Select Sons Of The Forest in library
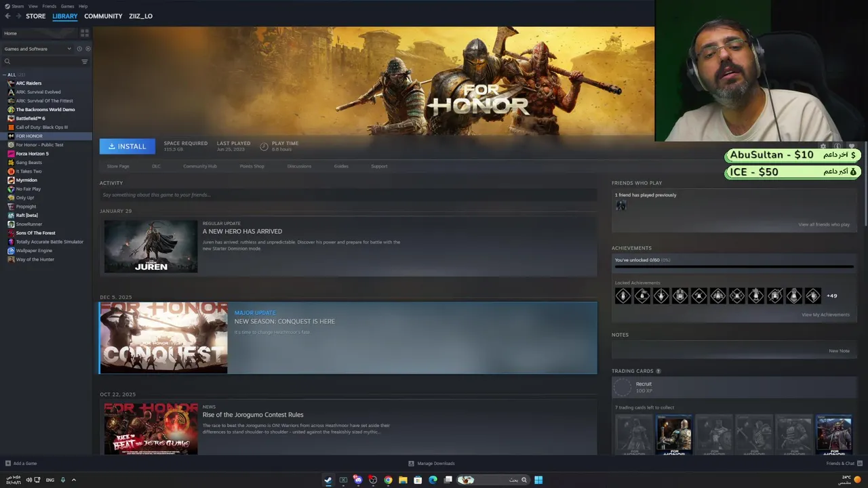This screenshot has width=868, height=488. pyautogui.click(x=36, y=233)
